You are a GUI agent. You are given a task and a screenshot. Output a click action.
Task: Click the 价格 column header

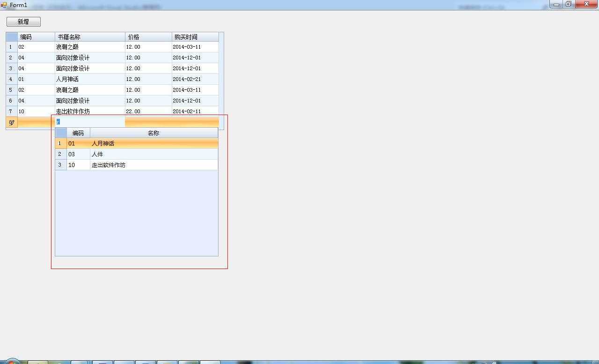tap(148, 37)
